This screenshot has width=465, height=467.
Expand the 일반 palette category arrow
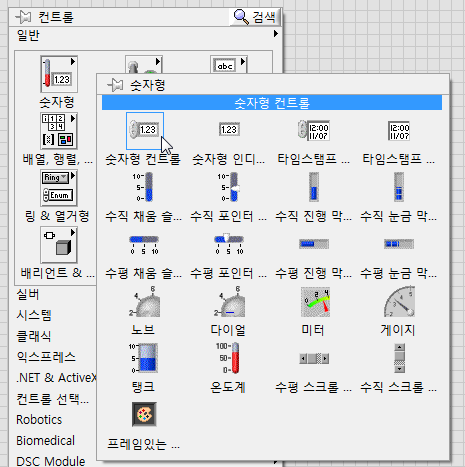[x=275, y=34]
